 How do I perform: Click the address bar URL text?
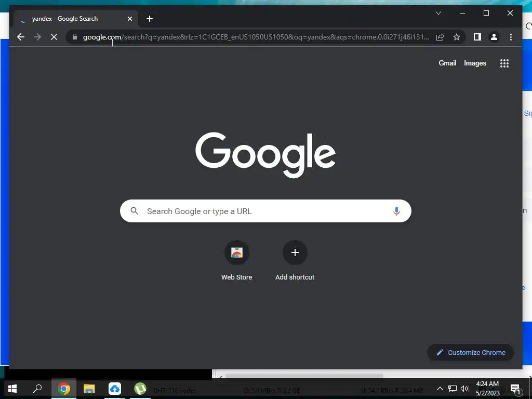[x=256, y=37]
